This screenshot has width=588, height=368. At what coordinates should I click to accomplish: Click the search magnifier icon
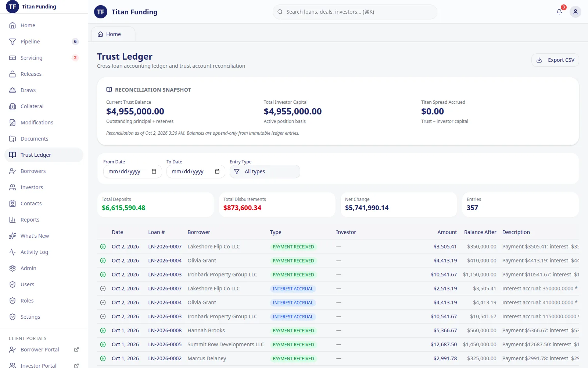(x=280, y=12)
